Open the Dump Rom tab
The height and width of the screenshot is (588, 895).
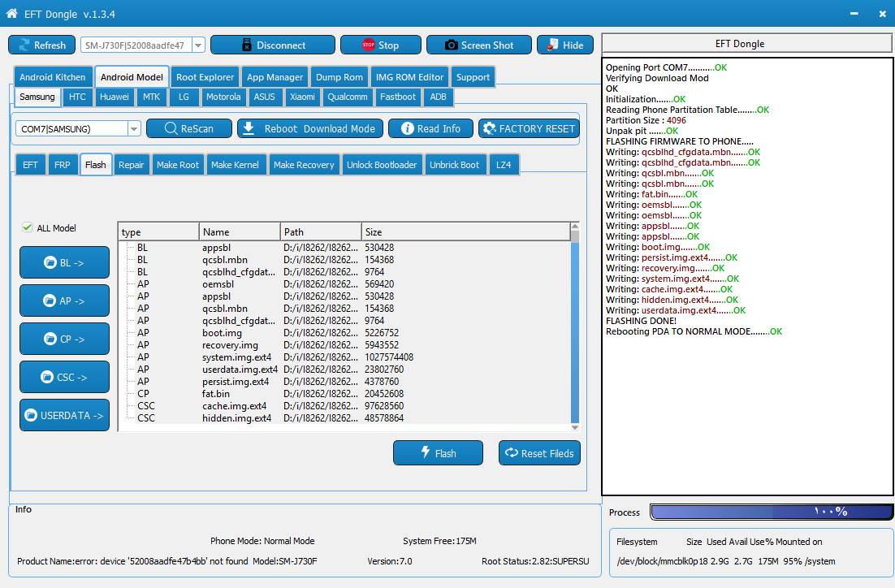[339, 77]
